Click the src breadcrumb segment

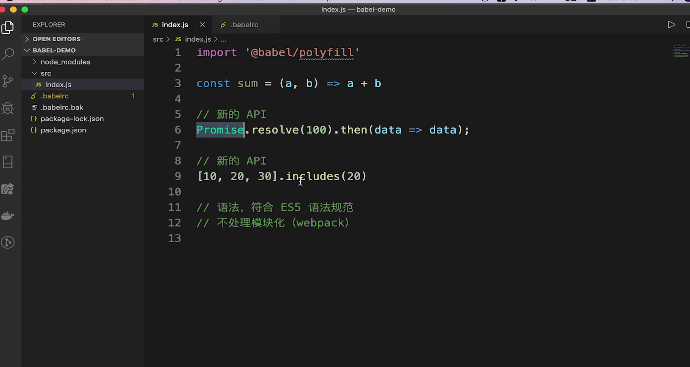(x=158, y=39)
